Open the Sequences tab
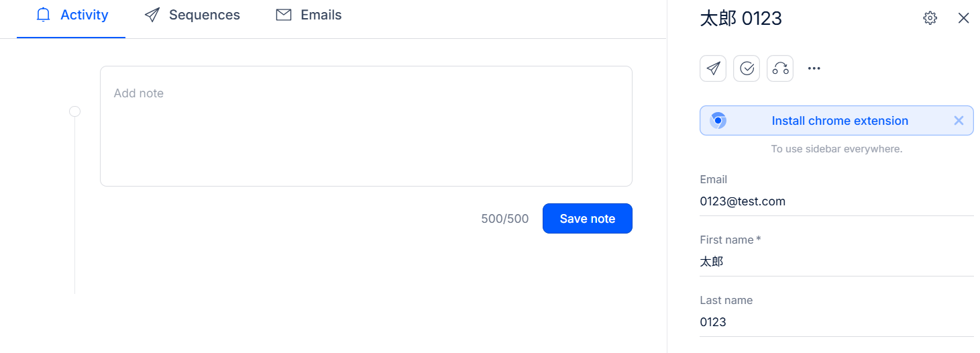 pyautogui.click(x=193, y=15)
